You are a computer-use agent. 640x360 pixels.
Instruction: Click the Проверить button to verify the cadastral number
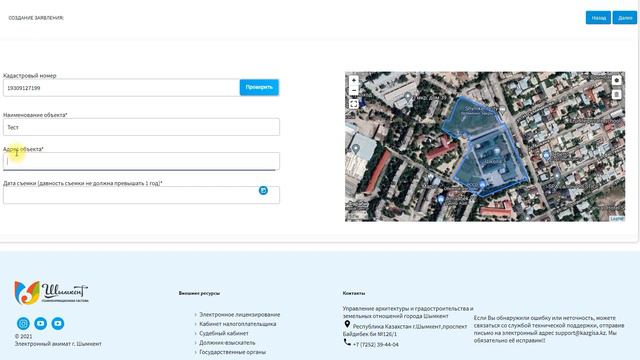tap(259, 87)
